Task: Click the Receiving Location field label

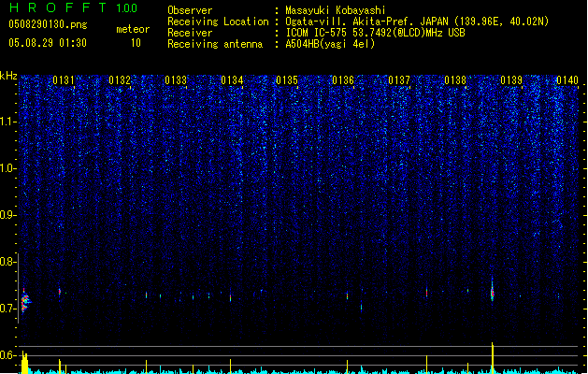Action: tap(218, 22)
